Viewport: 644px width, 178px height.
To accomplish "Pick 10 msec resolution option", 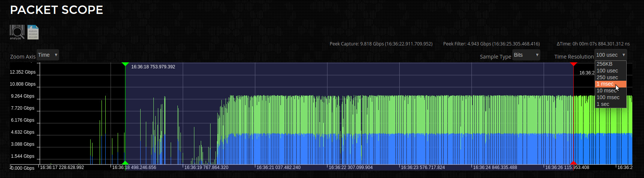I will (611, 91).
